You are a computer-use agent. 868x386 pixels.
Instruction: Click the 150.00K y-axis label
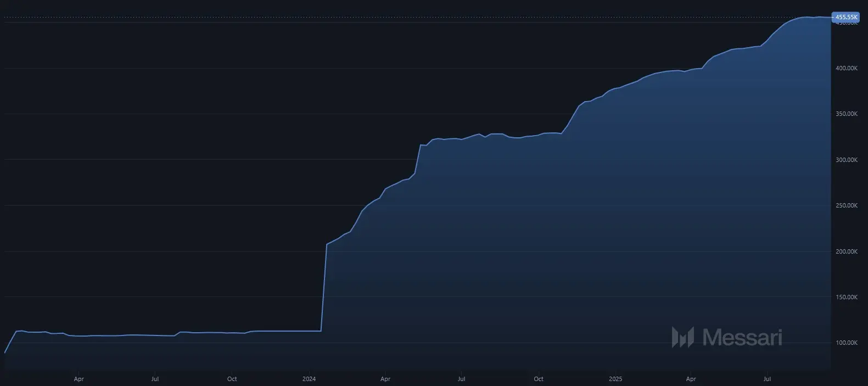(846, 297)
